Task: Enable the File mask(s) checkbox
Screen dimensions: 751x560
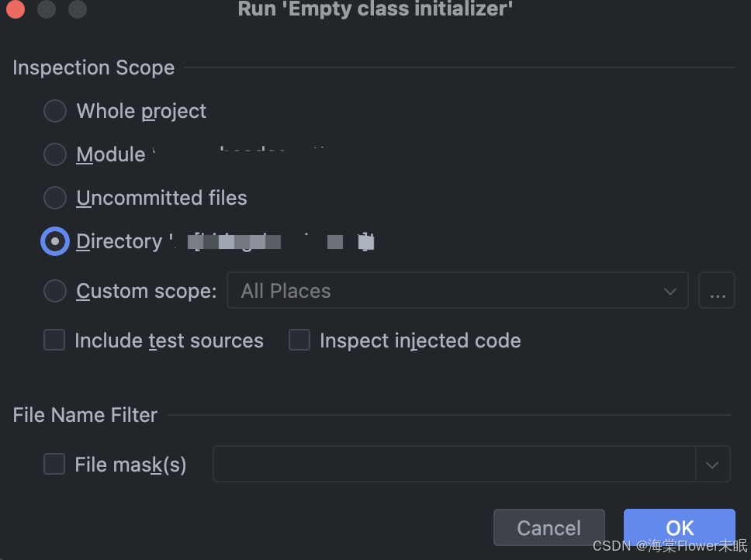Action: coord(54,465)
